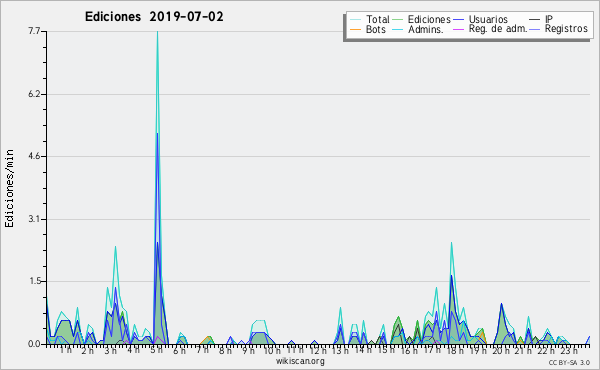Click the Reg. de adm. legend label

click(498, 29)
